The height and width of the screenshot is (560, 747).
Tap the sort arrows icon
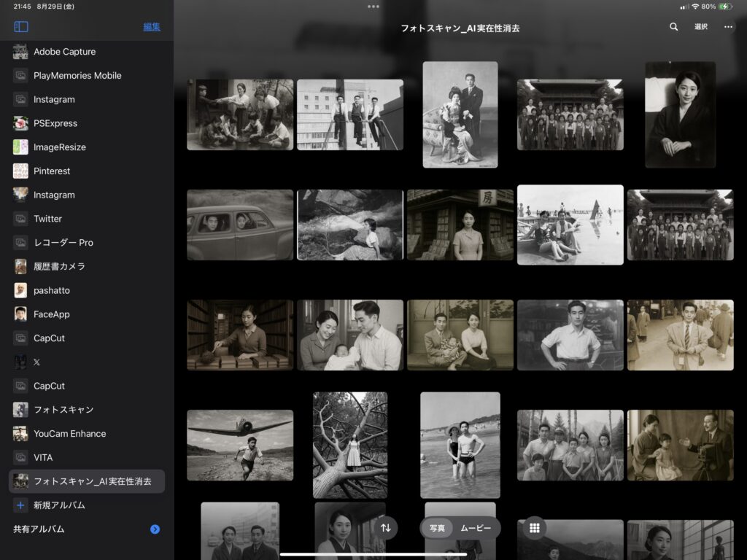[386, 528]
